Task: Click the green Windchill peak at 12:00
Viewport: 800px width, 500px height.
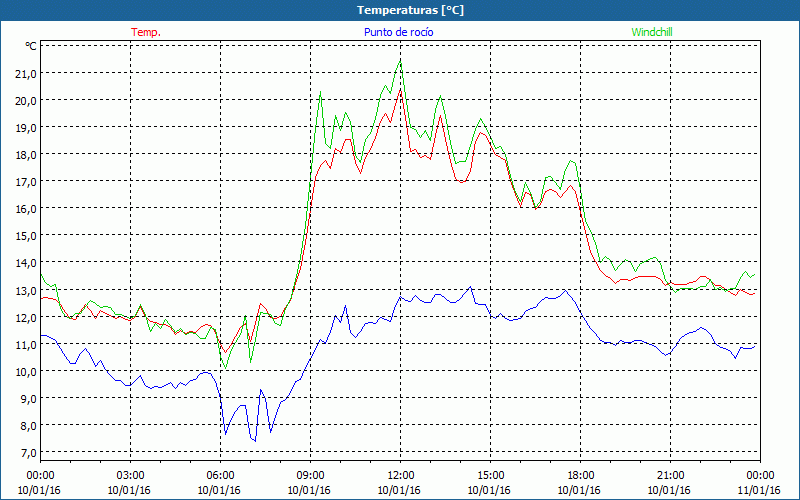Action: tap(401, 60)
